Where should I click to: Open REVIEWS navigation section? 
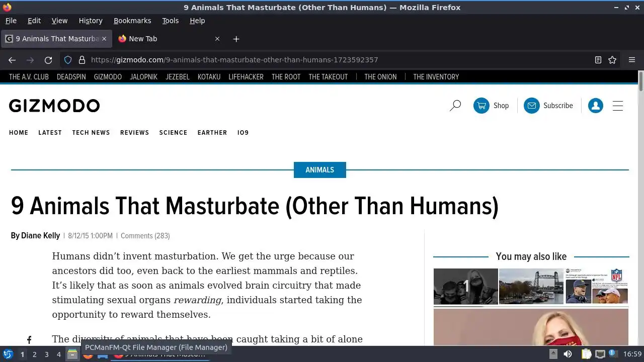point(134,133)
